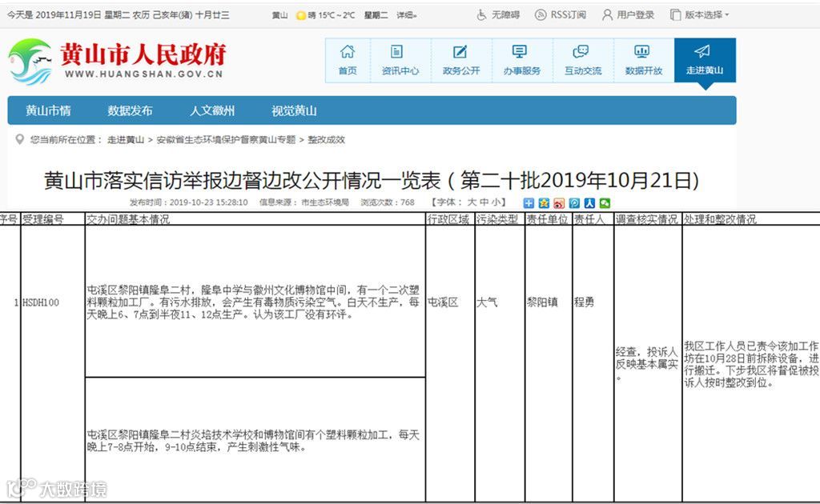
Task: Click the 责任单位 column header
Action: pyautogui.click(x=547, y=219)
